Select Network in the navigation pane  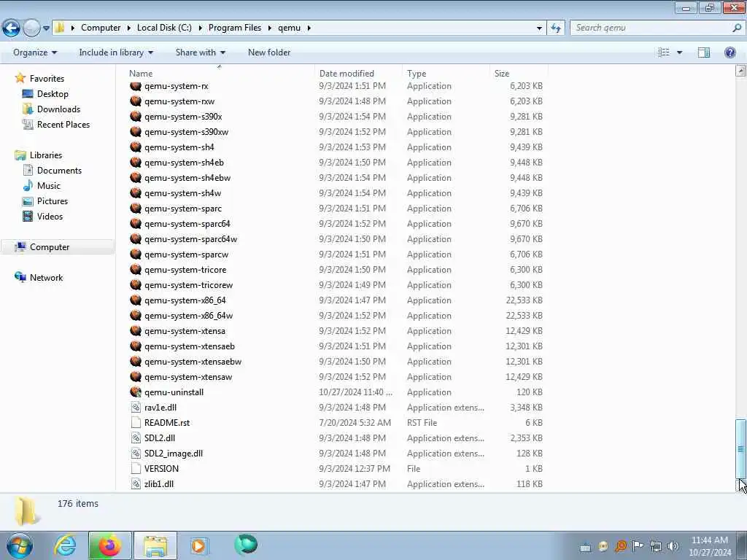point(46,278)
